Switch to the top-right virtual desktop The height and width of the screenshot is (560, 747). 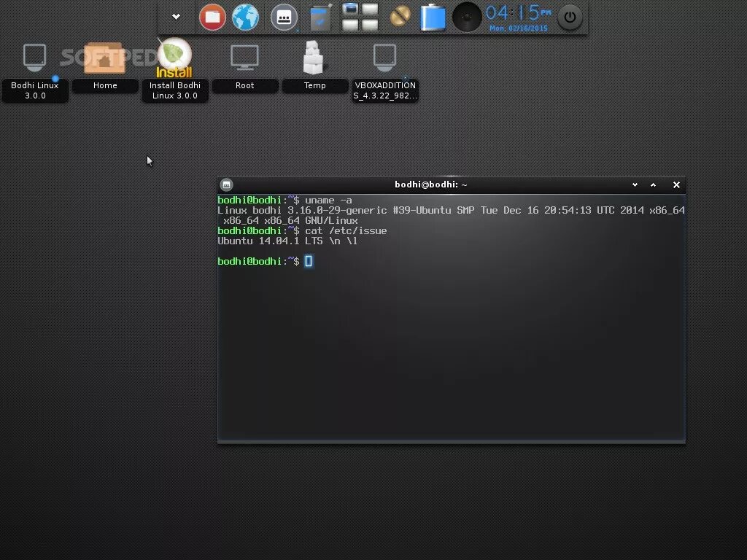click(x=370, y=9)
